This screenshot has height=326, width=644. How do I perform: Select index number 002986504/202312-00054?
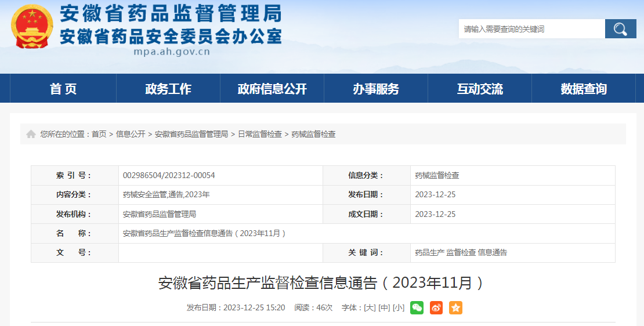pos(169,175)
